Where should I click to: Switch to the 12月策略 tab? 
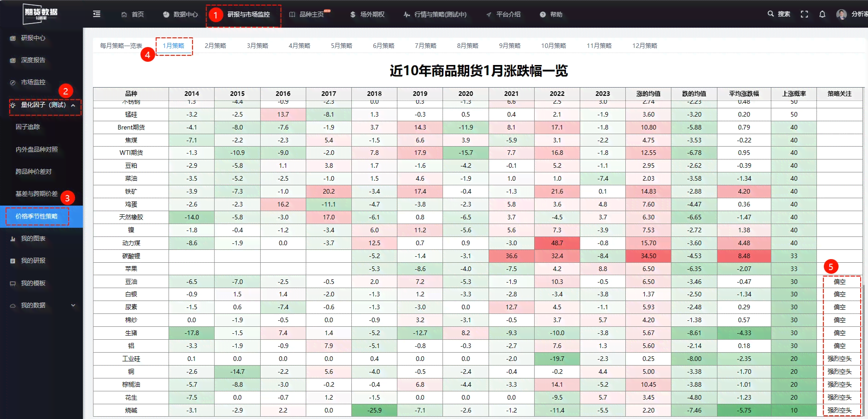click(x=645, y=46)
